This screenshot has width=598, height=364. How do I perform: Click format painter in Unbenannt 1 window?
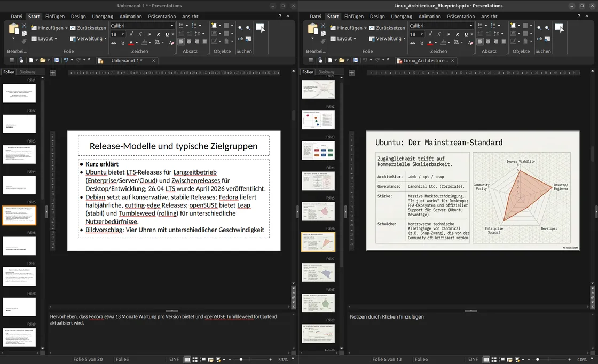[24, 41]
